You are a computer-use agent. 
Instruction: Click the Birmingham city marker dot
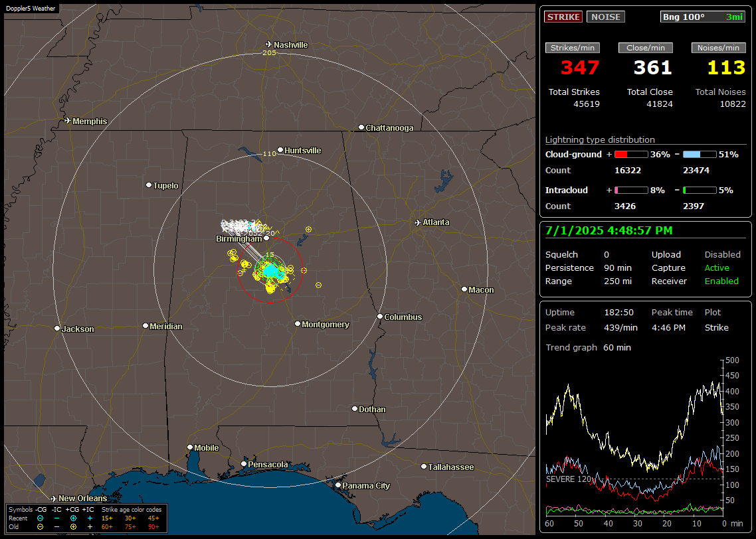click(266, 238)
